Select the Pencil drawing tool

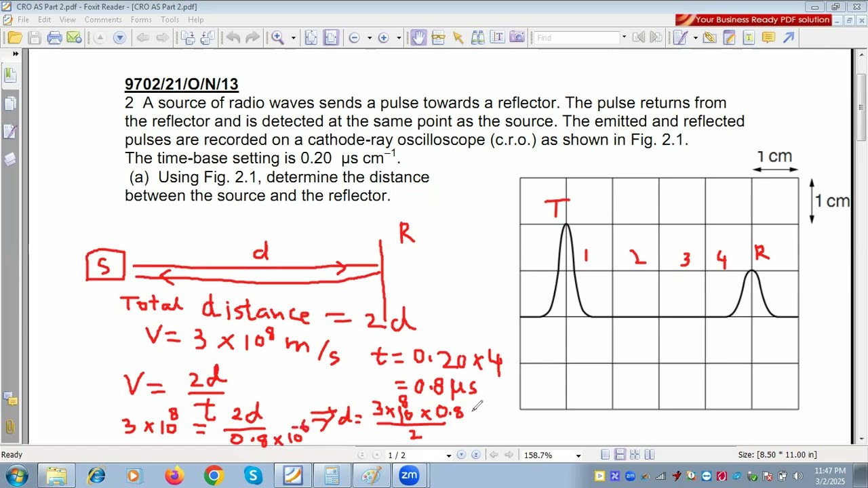click(729, 38)
